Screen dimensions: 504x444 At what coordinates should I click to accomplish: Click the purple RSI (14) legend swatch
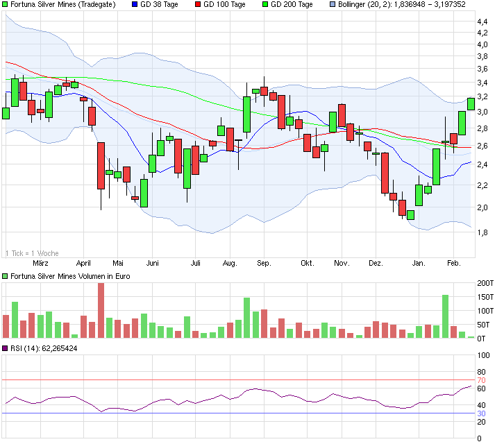(x=6, y=348)
